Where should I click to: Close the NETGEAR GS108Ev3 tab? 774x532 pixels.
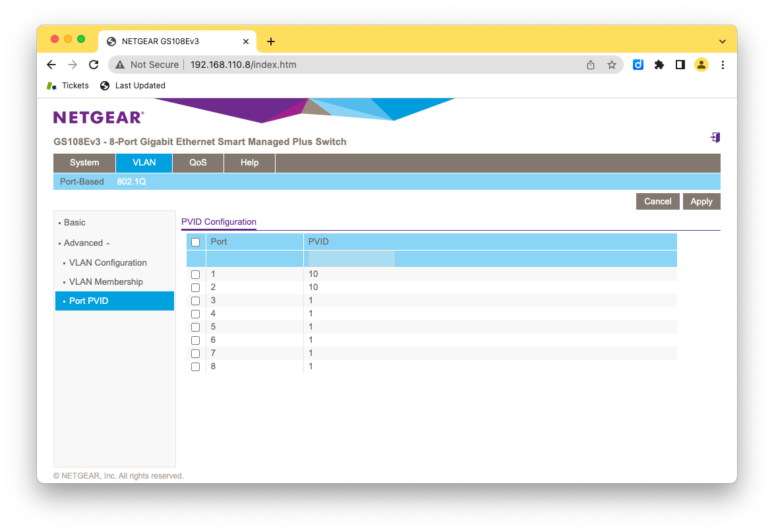pyautogui.click(x=246, y=42)
